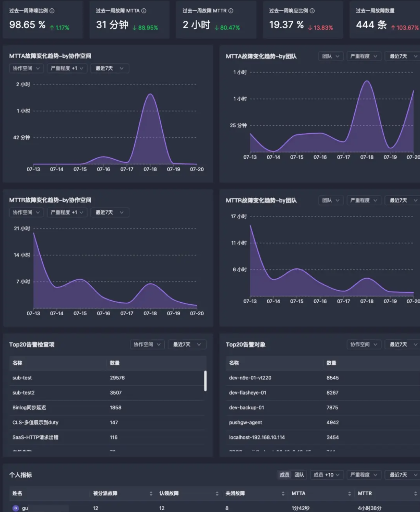420x512 pixels.
Task: Open 协作空间 dropdown in MTTR by协作空间 chart
Action: point(26,212)
